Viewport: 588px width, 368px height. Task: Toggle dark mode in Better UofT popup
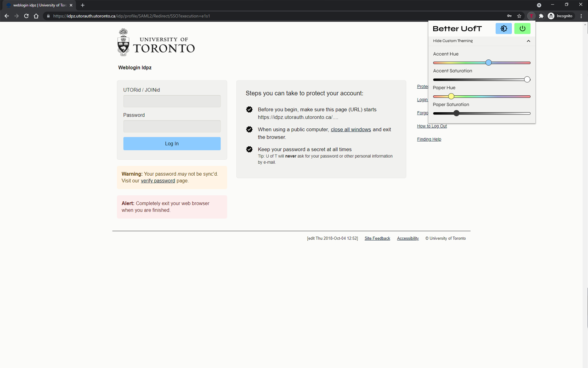click(x=503, y=29)
